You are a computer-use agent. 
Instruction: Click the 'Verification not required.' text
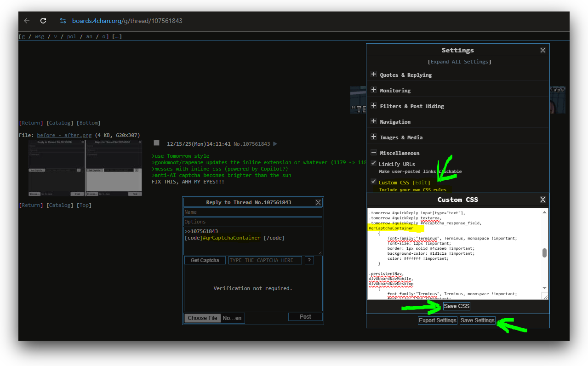click(x=253, y=288)
